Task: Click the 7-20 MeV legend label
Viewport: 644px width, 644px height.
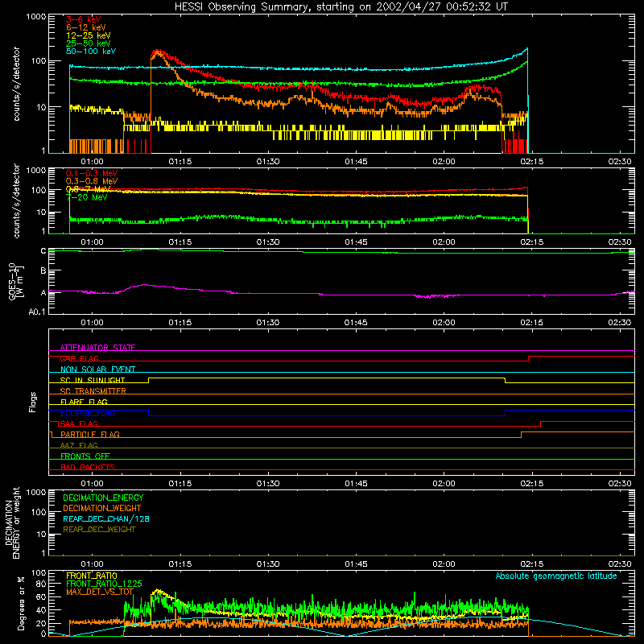Action: [87, 197]
